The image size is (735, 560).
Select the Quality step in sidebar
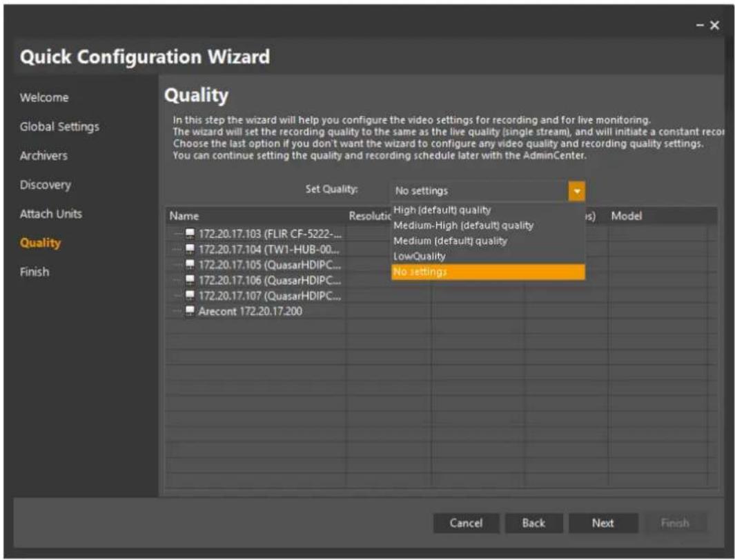40,243
